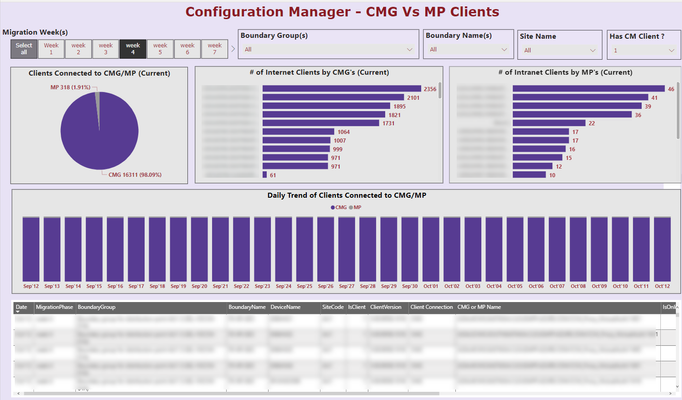Select the Internet Clients bar valued 1731

(x=321, y=123)
